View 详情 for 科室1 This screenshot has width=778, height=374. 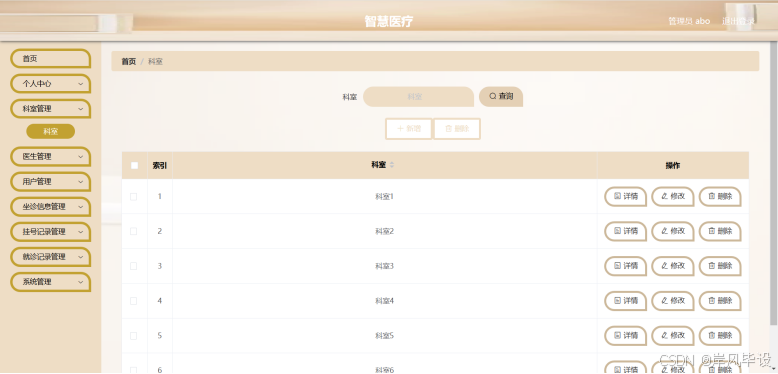point(626,196)
